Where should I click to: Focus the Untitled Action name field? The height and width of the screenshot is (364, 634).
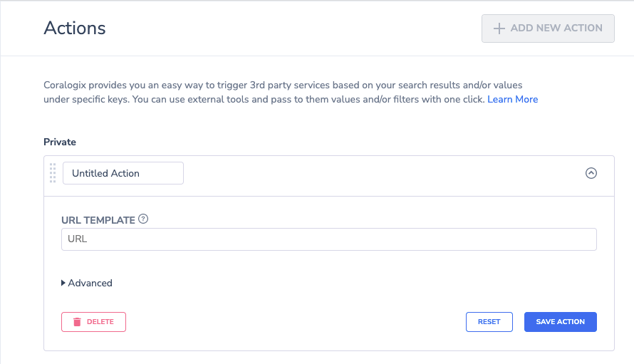point(123,173)
